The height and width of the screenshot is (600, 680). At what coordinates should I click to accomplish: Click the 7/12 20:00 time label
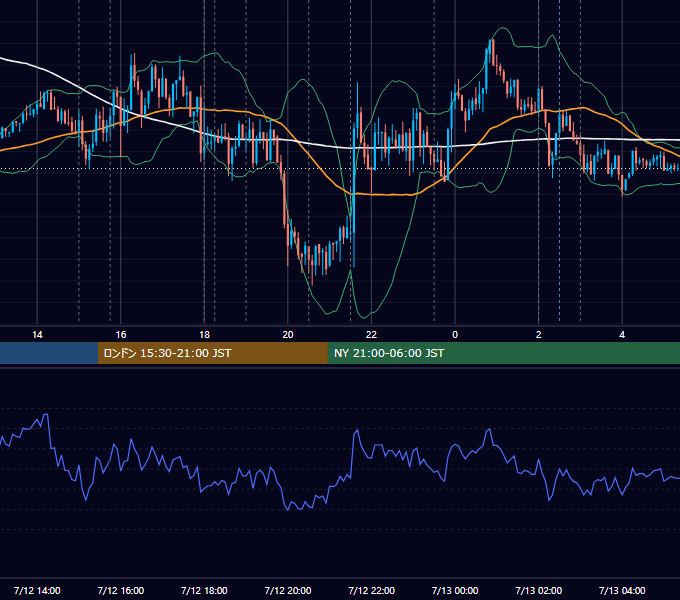coord(288,590)
